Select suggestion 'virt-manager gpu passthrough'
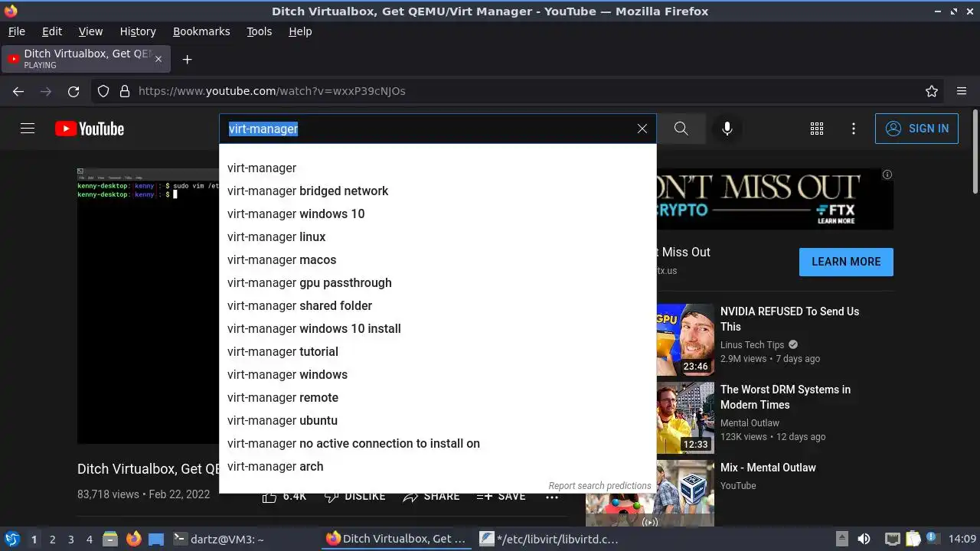This screenshot has width=980, height=551. 437,282
